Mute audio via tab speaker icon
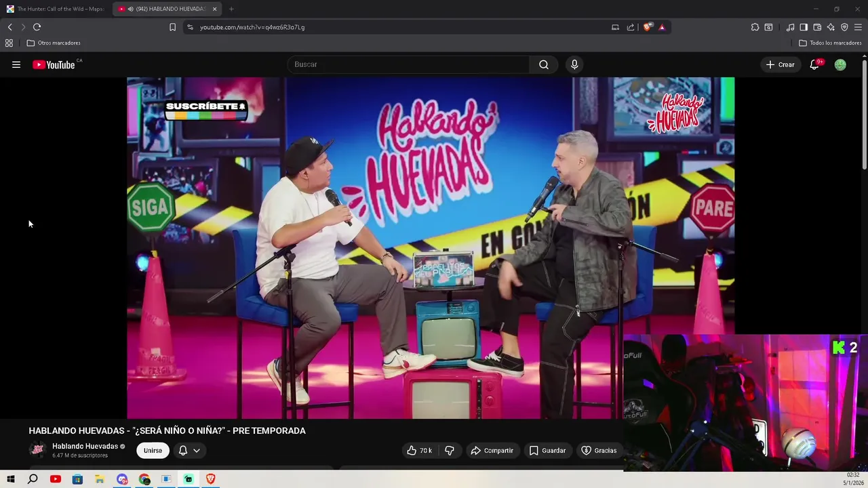The width and height of the screenshot is (868, 488). (x=130, y=9)
